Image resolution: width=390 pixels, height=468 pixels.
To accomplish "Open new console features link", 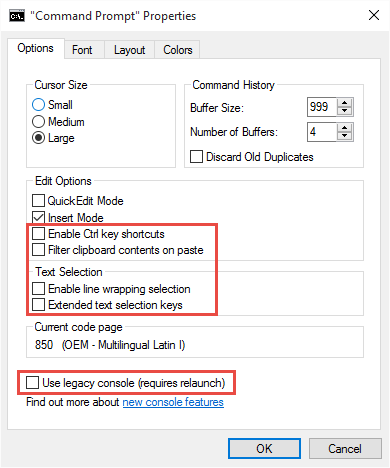I will pyautogui.click(x=173, y=402).
